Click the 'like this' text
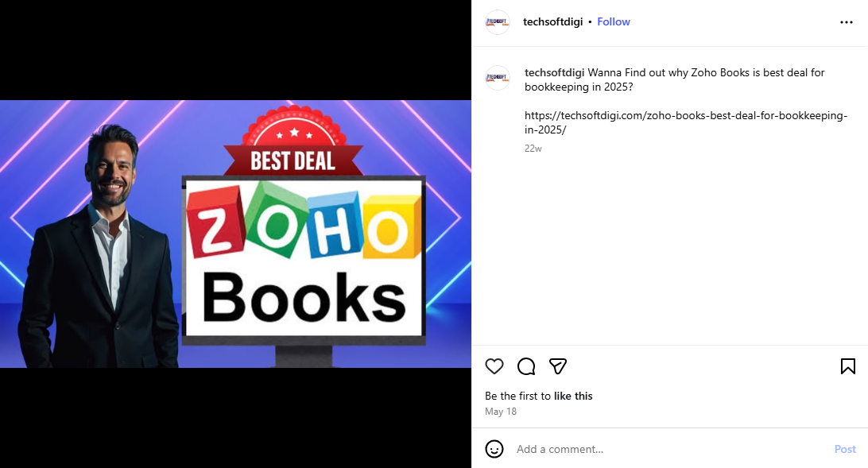The width and height of the screenshot is (868, 468). point(573,396)
